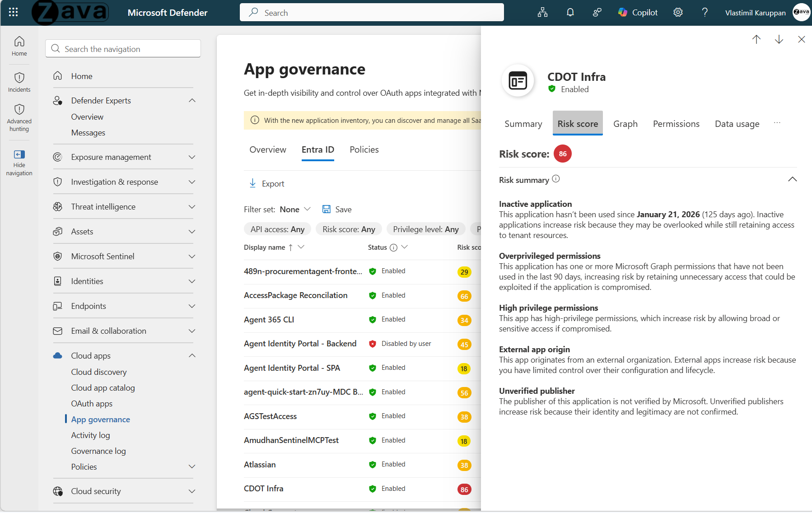Open the Filter set dropdown

[x=295, y=209]
